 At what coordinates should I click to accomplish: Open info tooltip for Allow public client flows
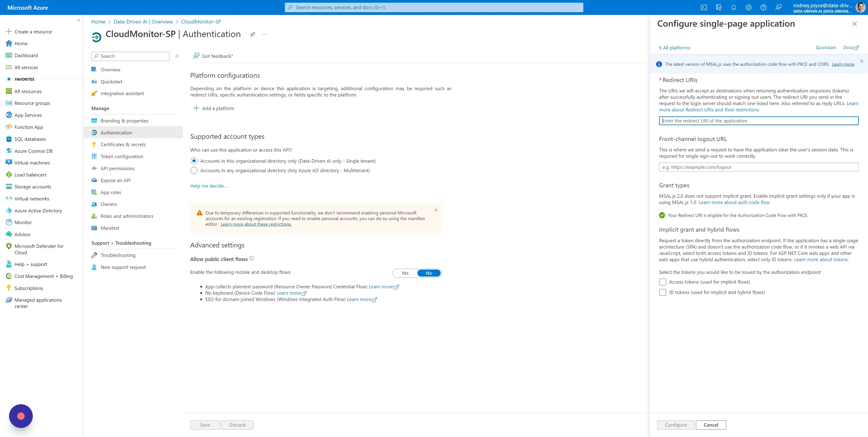[251, 258]
